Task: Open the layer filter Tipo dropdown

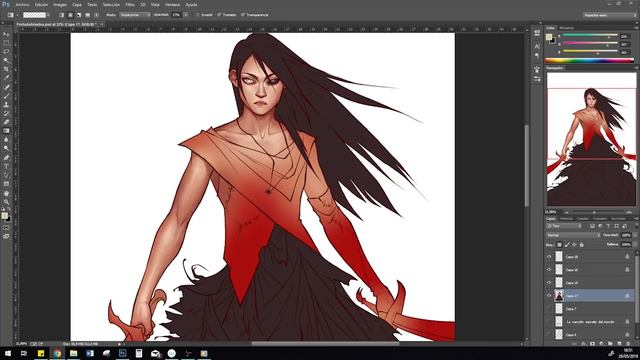Action: [564, 226]
